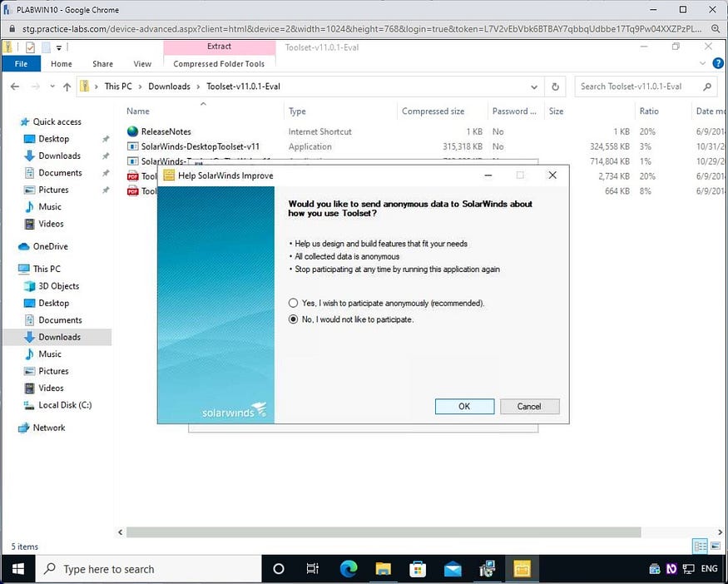Open Customize Quick Access Toolbar dropdown
This screenshot has width=728, height=584.
[x=59, y=47]
